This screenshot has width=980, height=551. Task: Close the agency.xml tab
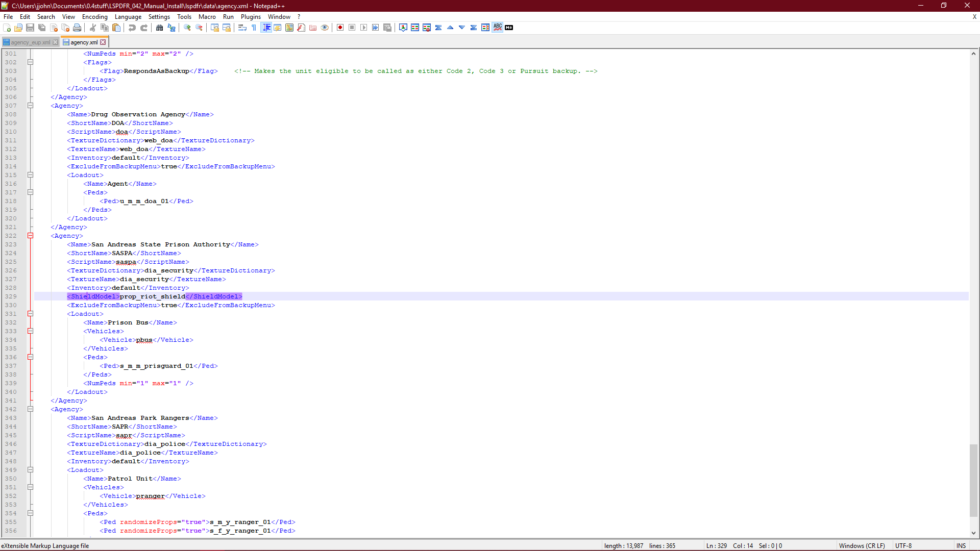(103, 42)
